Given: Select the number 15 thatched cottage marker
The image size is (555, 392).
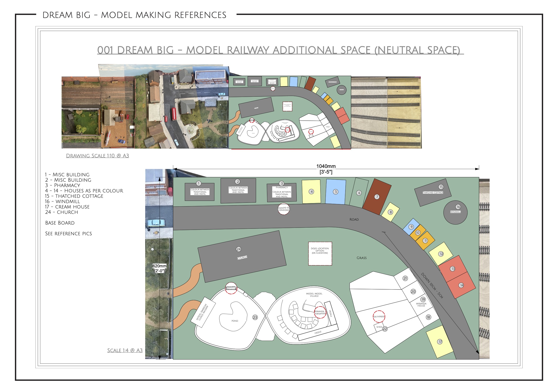Looking at the screenshot, I should 441,187.
